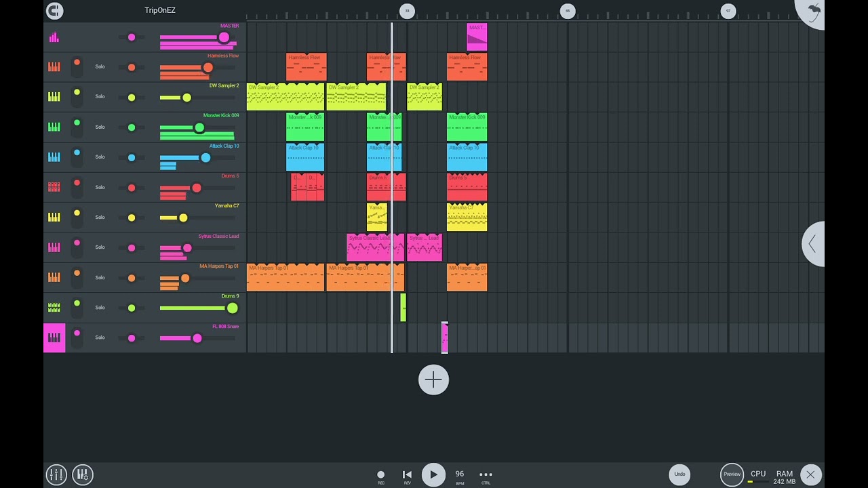Select the Monster Kick 009 instrument icon
868x488 pixels.
[x=54, y=127]
